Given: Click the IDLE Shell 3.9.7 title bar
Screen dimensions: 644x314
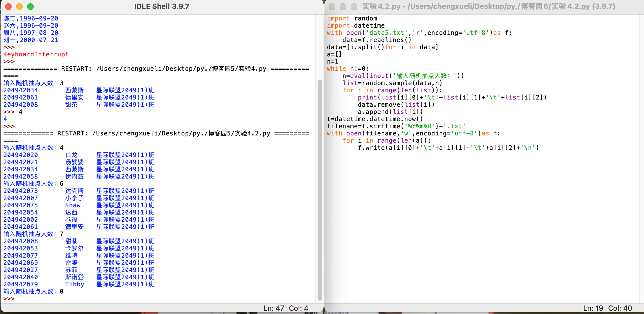Looking at the screenshot, I should pos(162,7).
